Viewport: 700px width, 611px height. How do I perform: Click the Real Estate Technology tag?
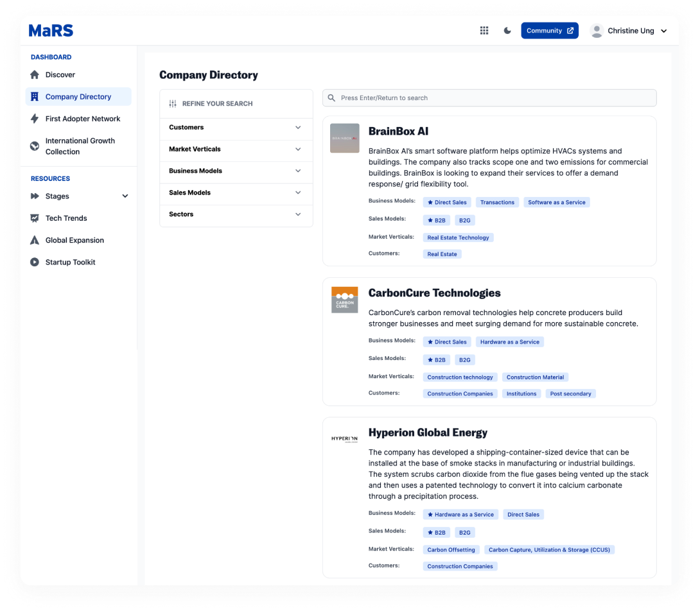pos(458,237)
